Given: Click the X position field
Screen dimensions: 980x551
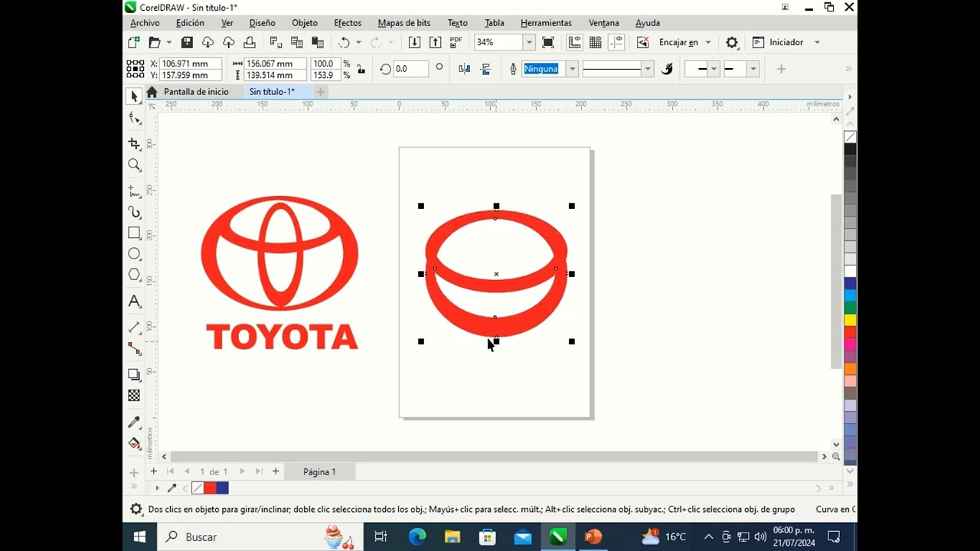Looking at the screenshot, I should (191, 64).
